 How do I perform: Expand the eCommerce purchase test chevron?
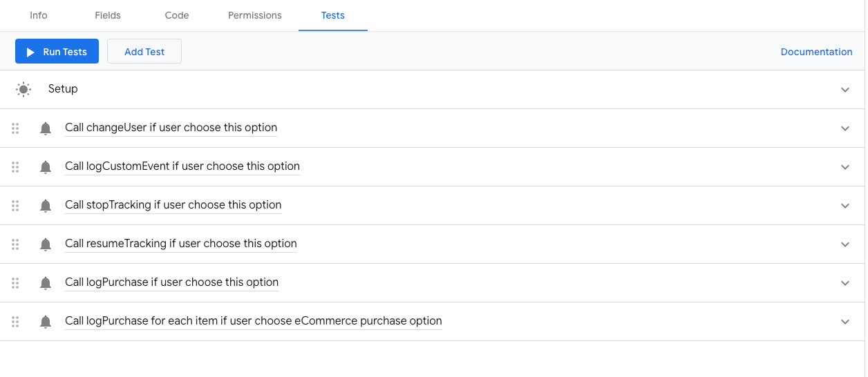[x=845, y=322]
